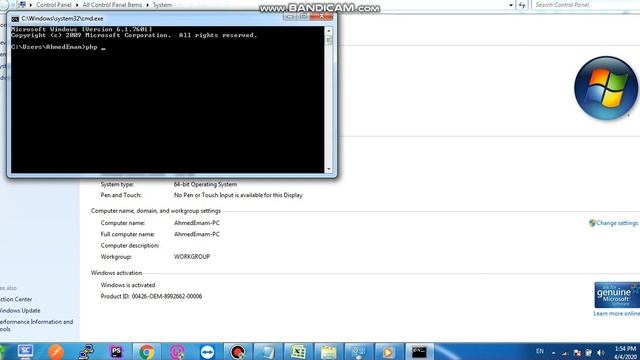Open TeamViewer from the taskbar
The width and height of the screenshot is (640, 360).
207,351
